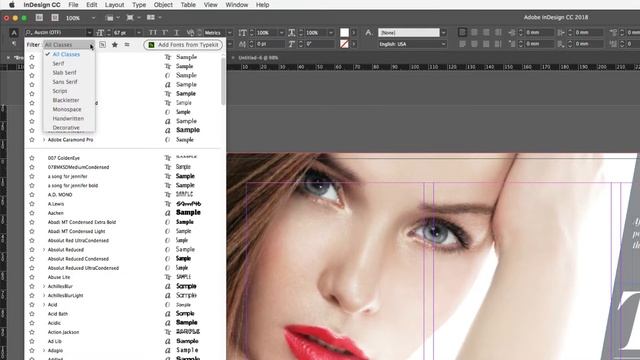Show only favorite fonts star filter
Image resolution: width=640 pixels, height=360 pixels.
click(x=115, y=44)
